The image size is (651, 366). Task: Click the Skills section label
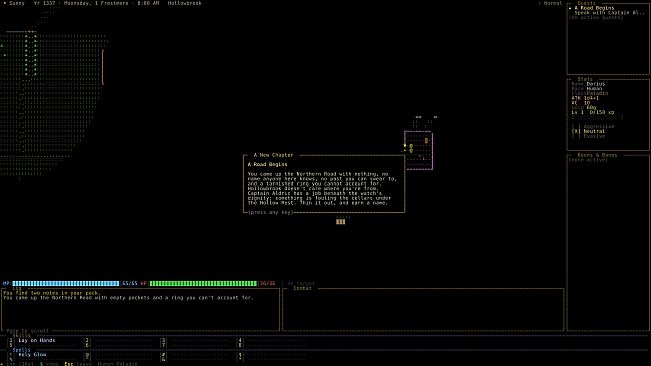(x=22, y=336)
